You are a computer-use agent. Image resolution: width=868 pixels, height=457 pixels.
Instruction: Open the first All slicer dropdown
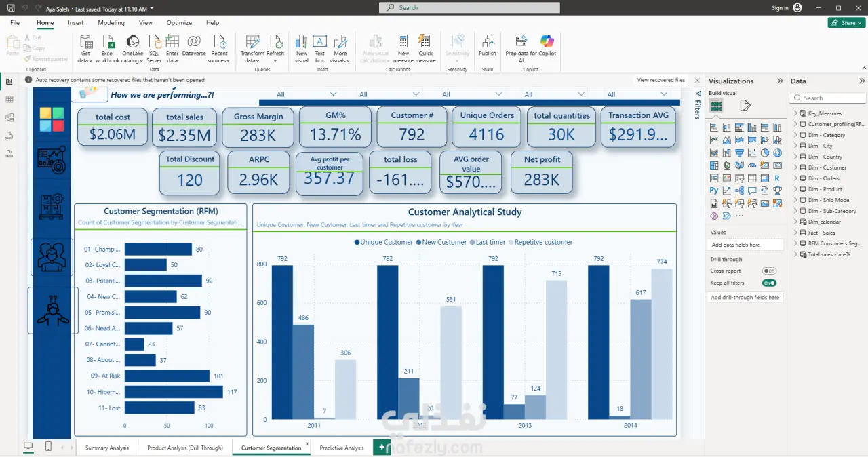pyautogui.click(x=307, y=94)
